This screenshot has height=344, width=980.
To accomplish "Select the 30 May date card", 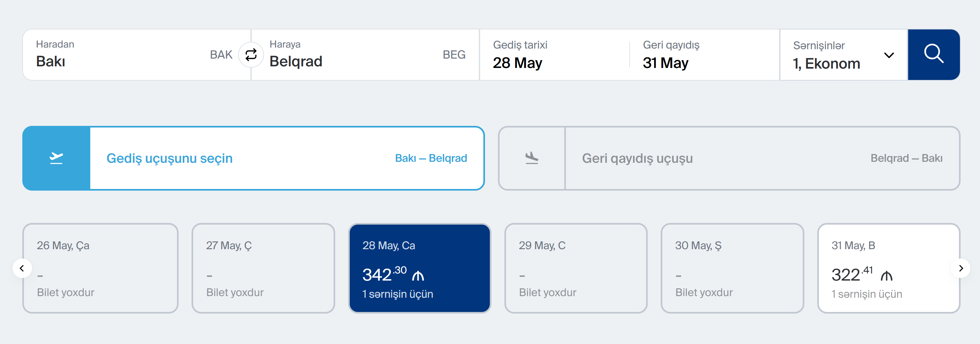I will pos(732,268).
